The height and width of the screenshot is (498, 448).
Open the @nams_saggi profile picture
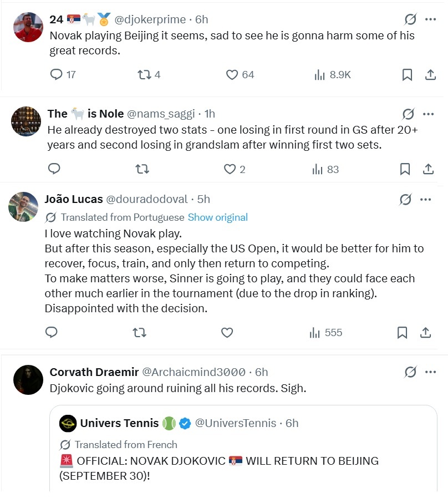[x=26, y=121]
